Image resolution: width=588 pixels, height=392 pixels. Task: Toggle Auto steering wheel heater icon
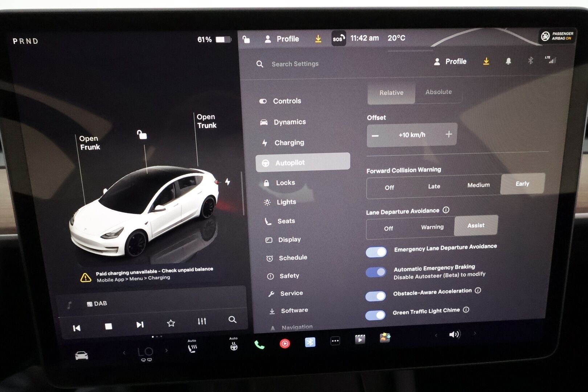click(x=234, y=344)
